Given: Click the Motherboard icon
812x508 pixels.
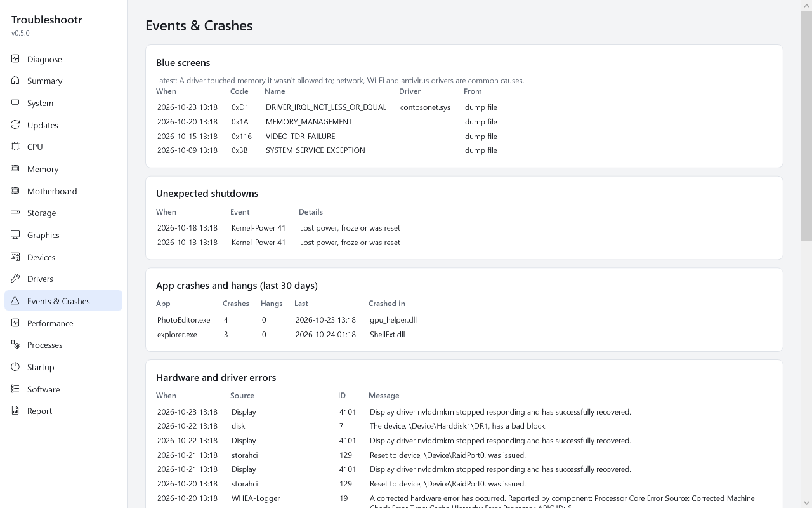Looking at the screenshot, I should pos(15,191).
